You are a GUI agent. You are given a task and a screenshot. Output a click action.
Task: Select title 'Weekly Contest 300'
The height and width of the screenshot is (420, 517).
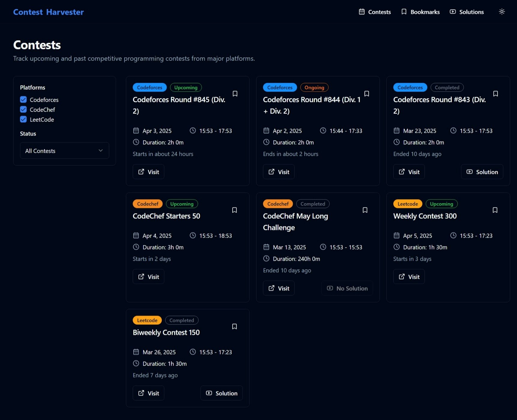(425, 216)
